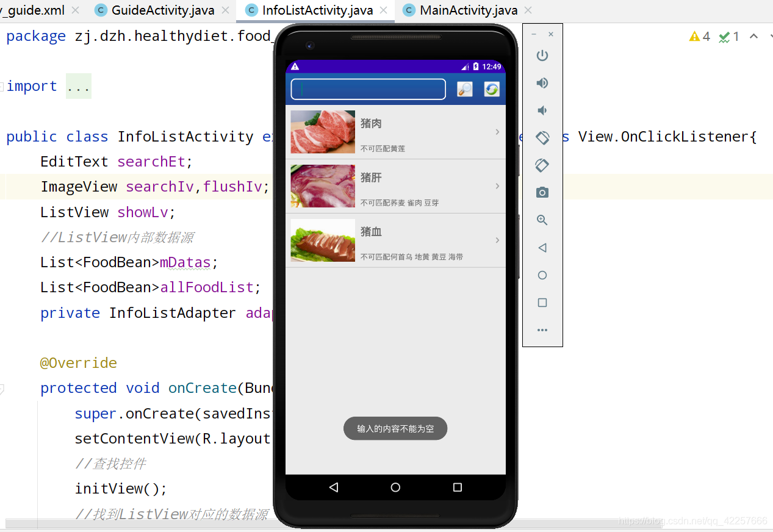Click the mDatas variable in code
Image resolution: width=773 pixels, height=532 pixels.
click(x=185, y=262)
